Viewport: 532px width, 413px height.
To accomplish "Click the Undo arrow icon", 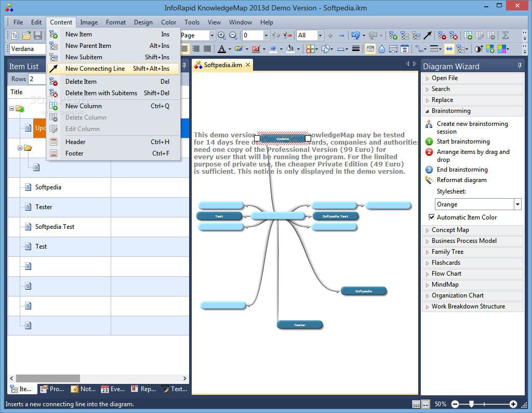I will pyautogui.click(x=355, y=35).
